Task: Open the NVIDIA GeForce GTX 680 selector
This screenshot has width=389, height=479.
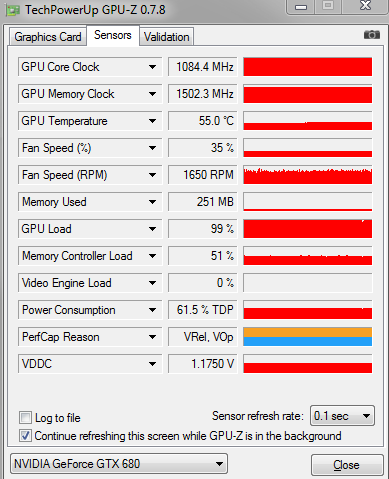Action: point(119,464)
